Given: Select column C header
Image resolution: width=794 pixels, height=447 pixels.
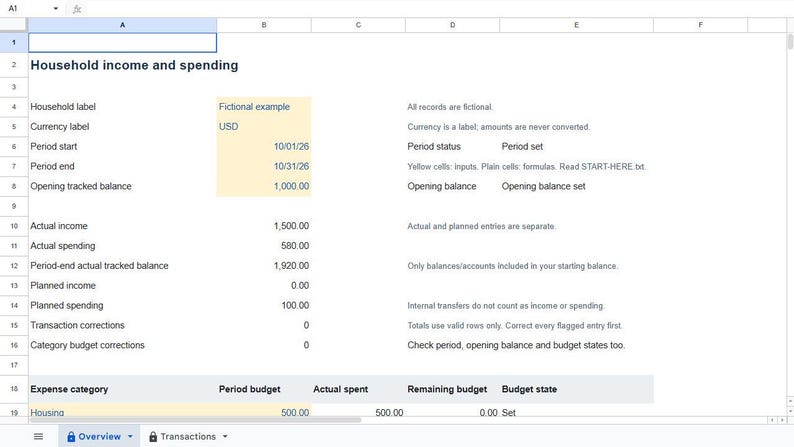Looking at the screenshot, I should [x=358, y=25].
